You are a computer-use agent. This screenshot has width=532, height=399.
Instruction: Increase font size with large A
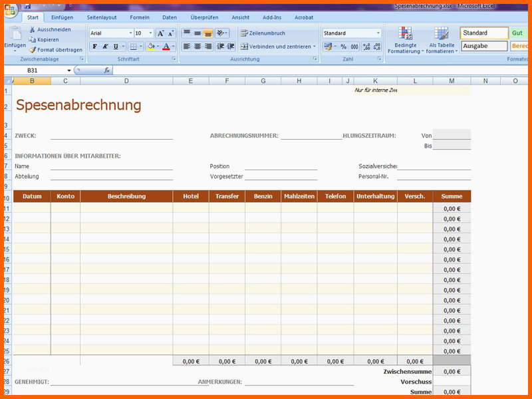click(x=160, y=33)
